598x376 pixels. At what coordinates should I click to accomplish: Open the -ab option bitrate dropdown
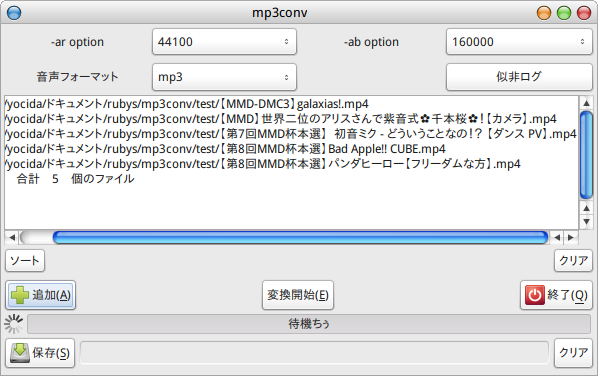pos(519,42)
